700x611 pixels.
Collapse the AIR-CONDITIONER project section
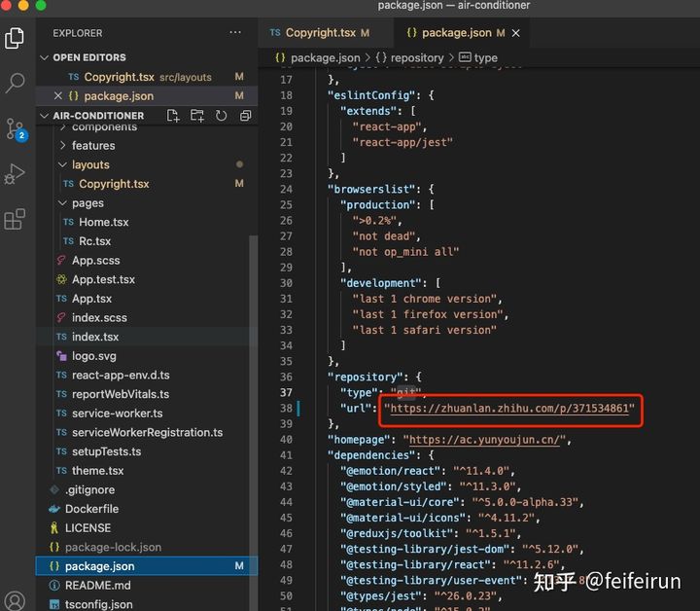44,116
